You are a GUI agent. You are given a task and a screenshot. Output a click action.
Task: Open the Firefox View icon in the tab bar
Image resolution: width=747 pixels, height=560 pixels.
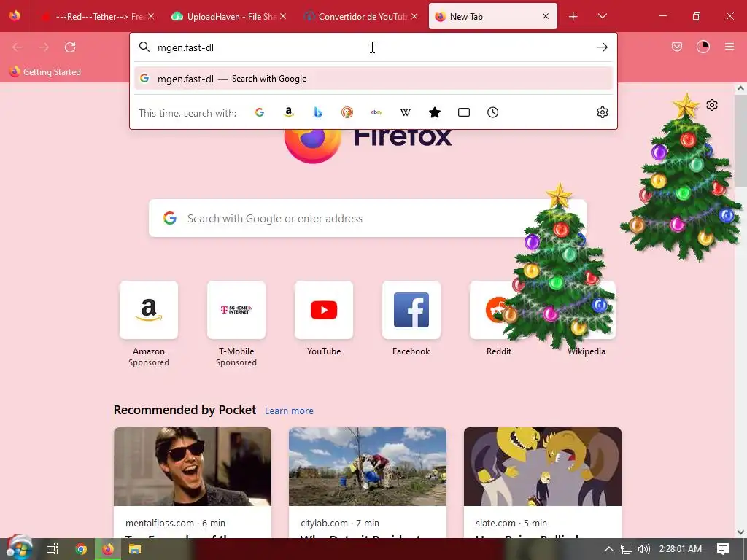(15, 16)
